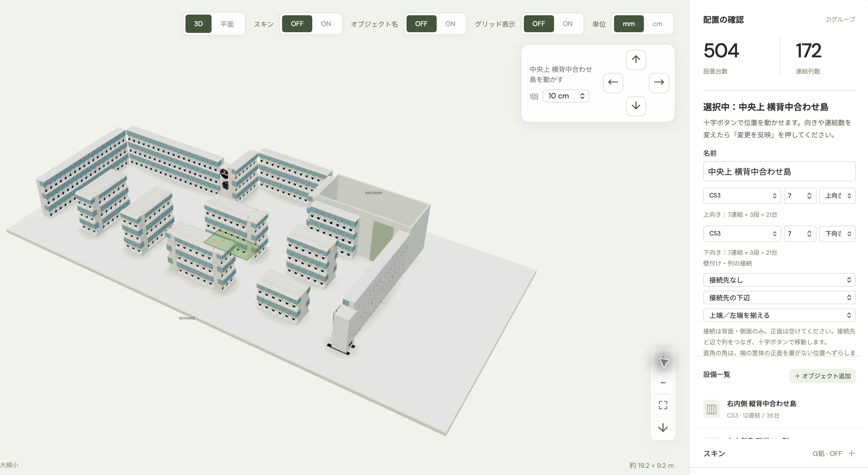868x475 pixels.
Task: Click the compass pointer icon in view controls
Action: pos(663,362)
